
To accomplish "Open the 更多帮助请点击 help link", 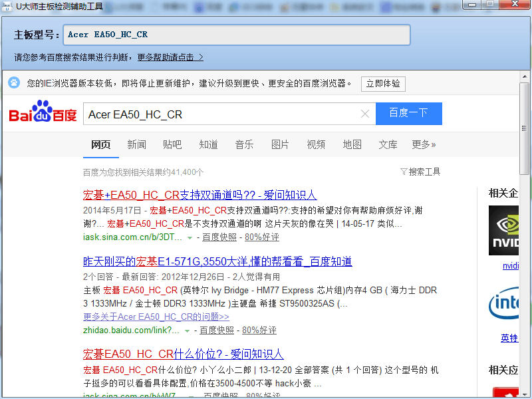I will tap(170, 57).
